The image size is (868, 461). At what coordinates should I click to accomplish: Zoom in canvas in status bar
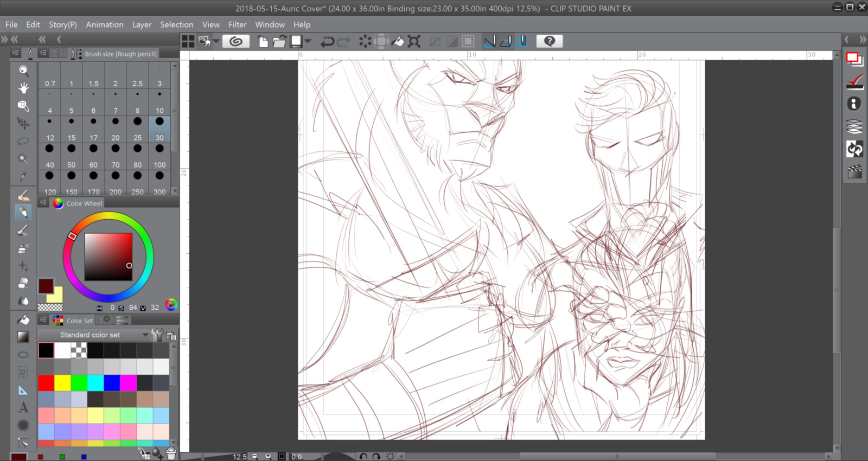click(x=268, y=457)
